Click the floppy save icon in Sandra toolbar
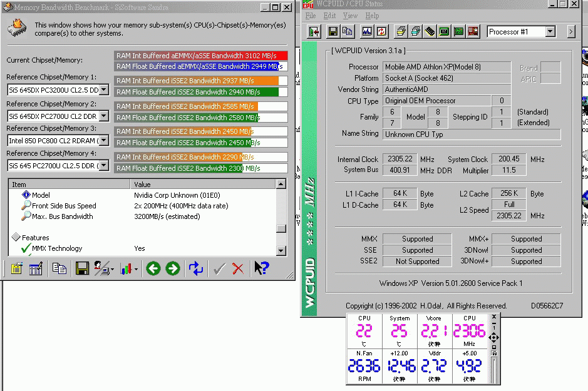 click(x=82, y=268)
